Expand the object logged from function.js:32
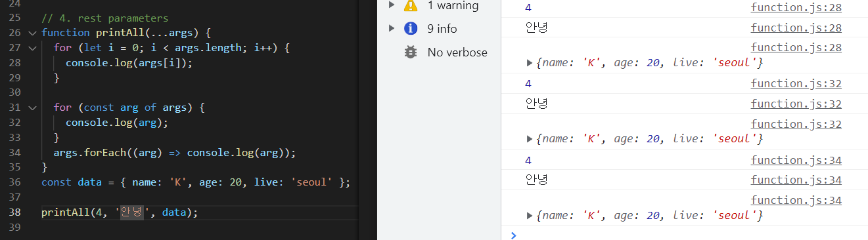The width and height of the screenshot is (868, 240). coord(530,139)
